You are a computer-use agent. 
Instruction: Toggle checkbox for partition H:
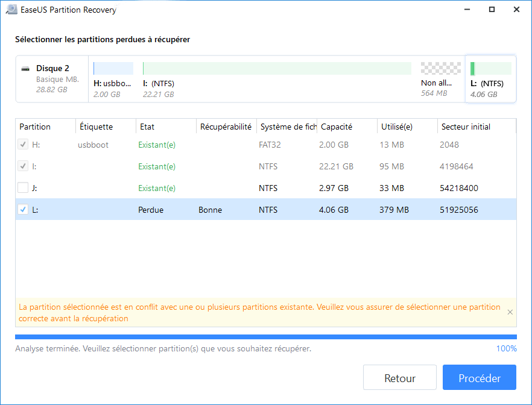[23, 145]
